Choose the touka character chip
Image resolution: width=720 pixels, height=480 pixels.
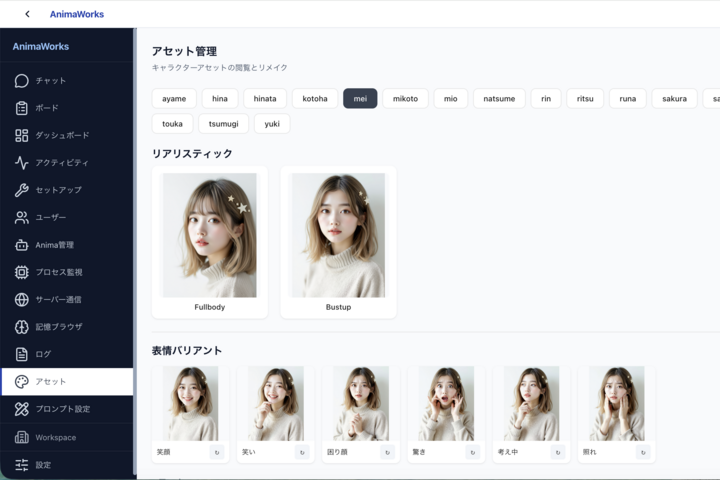[172, 124]
